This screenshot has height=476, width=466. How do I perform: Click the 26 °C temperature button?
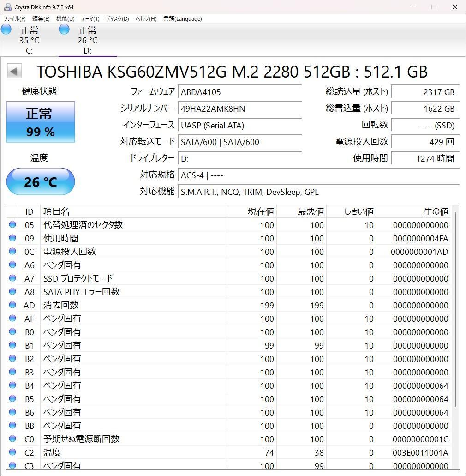(x=40, y=181)
